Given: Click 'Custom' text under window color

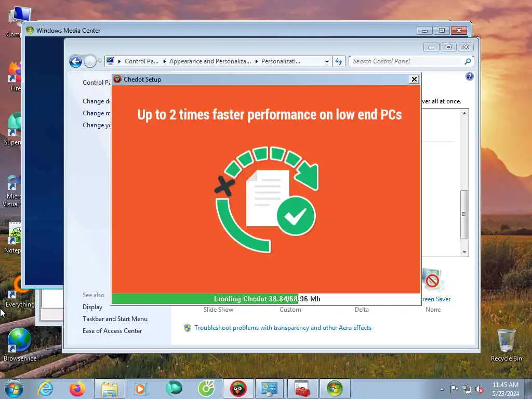Looking at the screenshot, I should (290, 310).
